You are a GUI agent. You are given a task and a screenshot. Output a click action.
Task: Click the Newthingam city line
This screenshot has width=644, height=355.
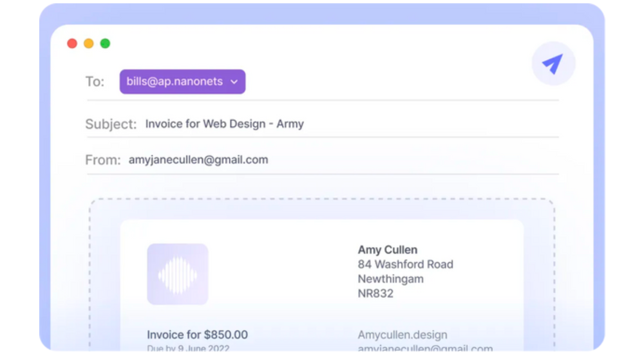[390, 279]
